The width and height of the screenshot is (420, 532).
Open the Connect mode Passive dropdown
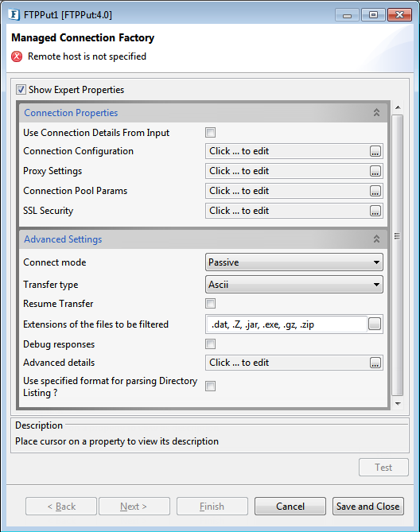(294, 262)
